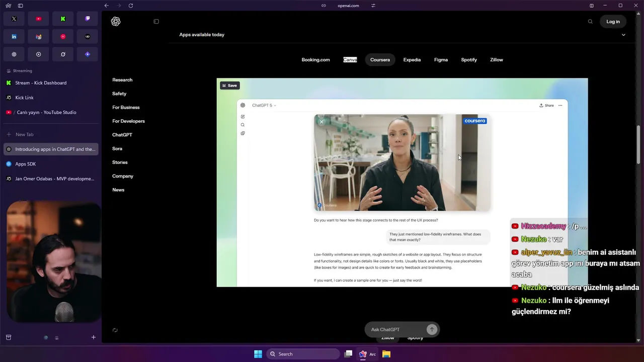The image size is (644, 362).
Task: Open the Twitch pinned favorite
Action: click(88, 19)
